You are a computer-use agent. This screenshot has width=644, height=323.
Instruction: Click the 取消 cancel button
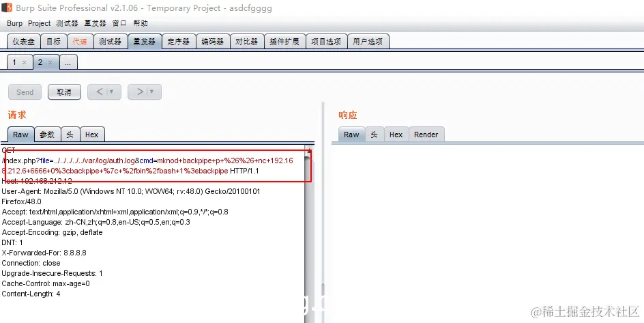64,92
